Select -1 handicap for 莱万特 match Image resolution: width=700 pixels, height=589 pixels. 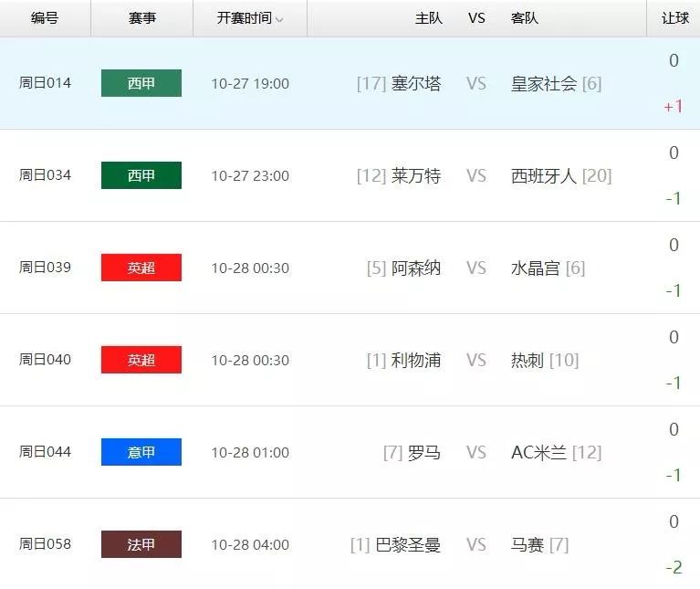674,199
